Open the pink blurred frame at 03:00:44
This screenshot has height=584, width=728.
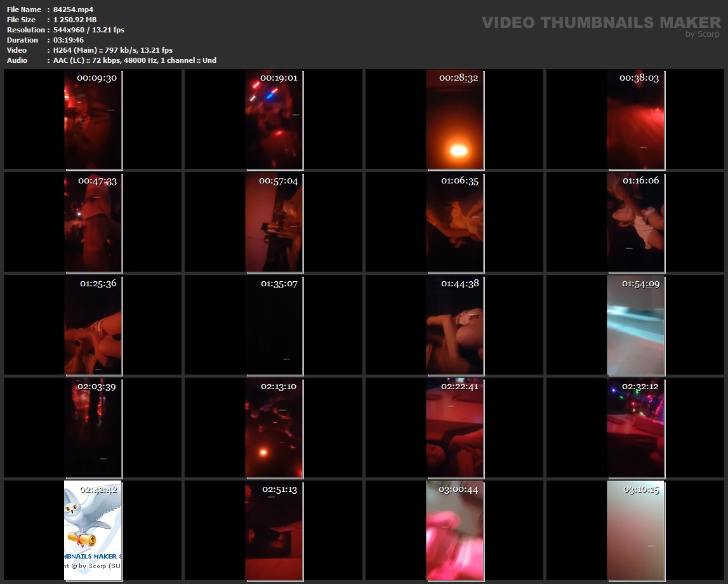pos(454,531)
